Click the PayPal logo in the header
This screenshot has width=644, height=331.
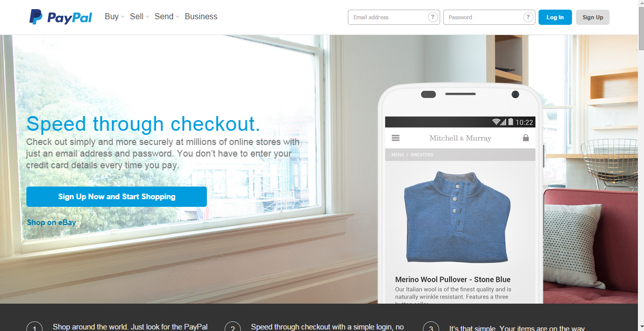60,17
